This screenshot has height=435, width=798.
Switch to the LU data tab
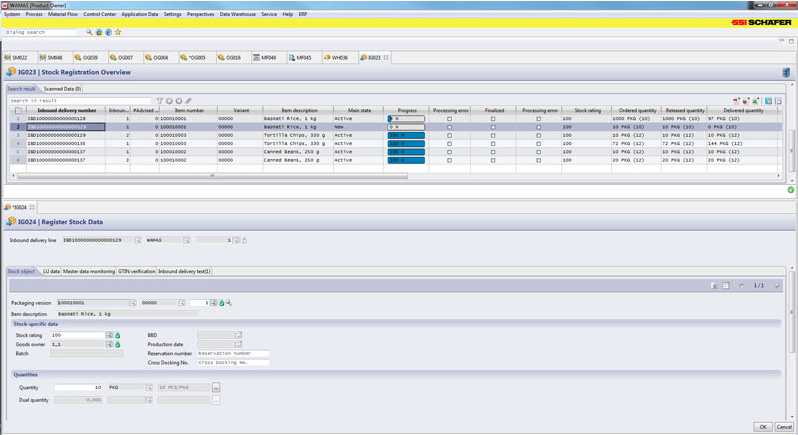(51, 271)
